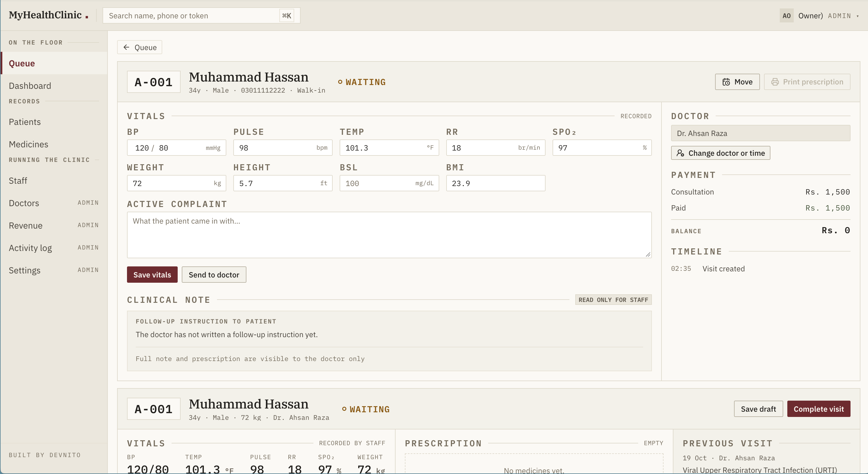Click Complete visit button

pyautogui.click(x=818, y=409)
